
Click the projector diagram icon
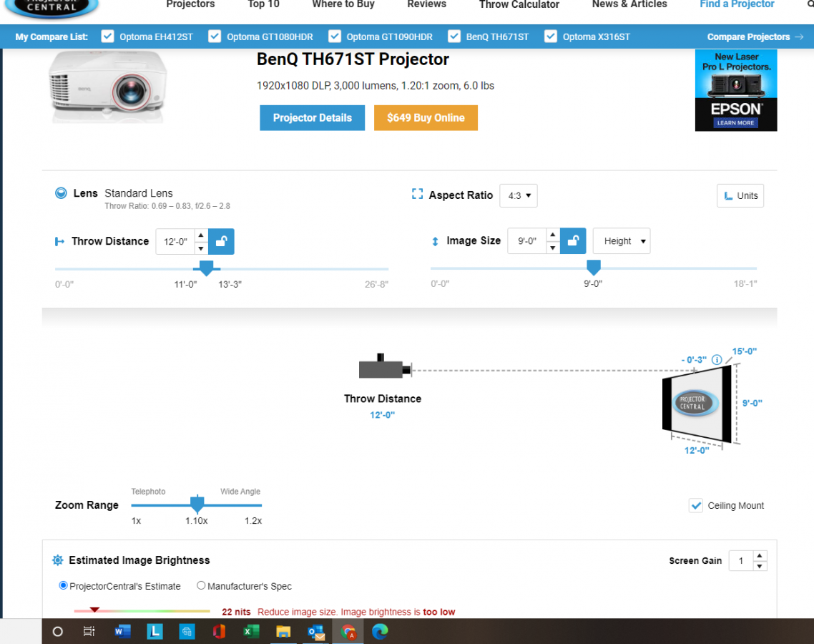click(x=385, y=366)
